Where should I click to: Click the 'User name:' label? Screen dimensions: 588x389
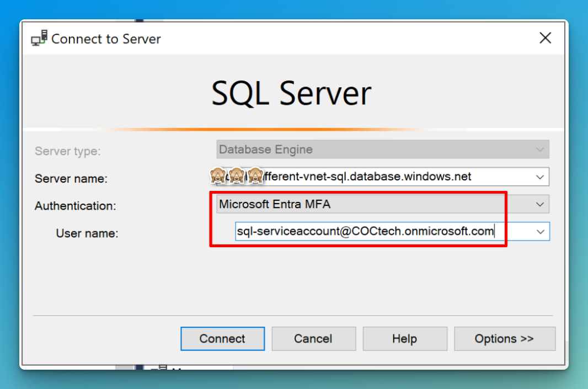87,233
